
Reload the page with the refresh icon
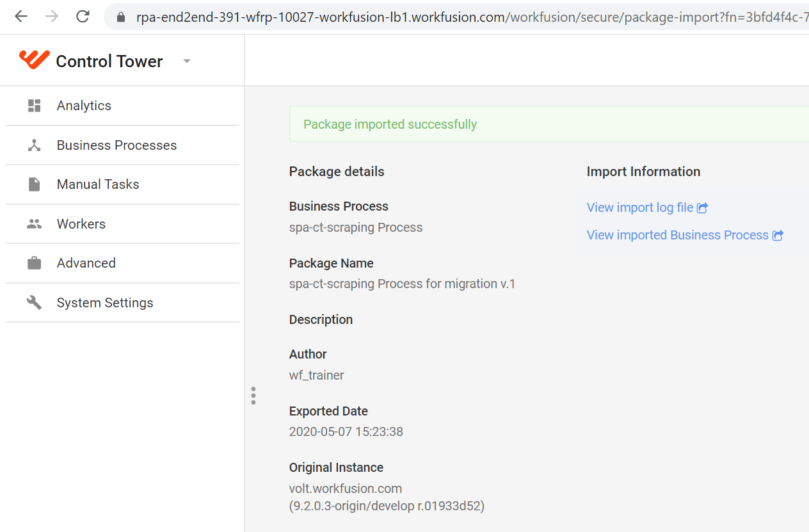(x=83, y=17)
